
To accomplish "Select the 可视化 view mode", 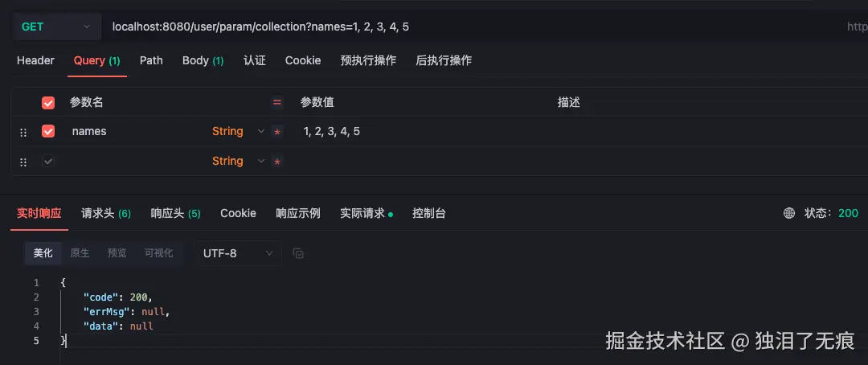I will pyautogui.click(x=159, y=253).
